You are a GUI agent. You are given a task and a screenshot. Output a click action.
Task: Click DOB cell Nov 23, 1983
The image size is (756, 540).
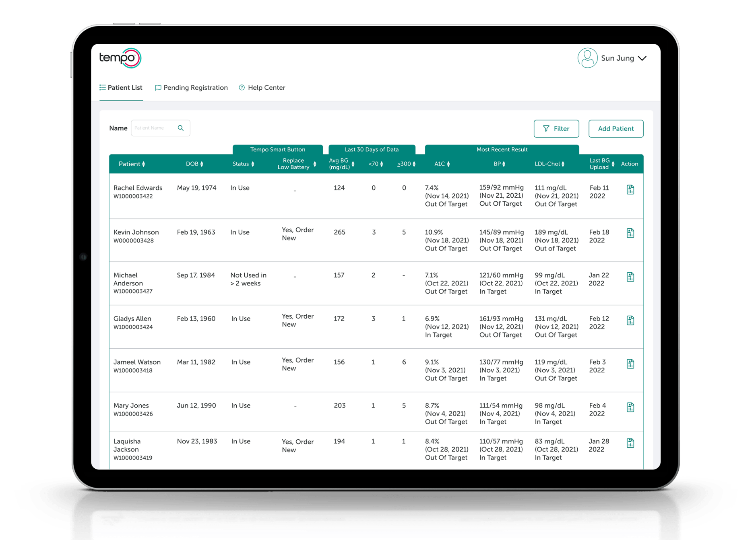point(197,441)
